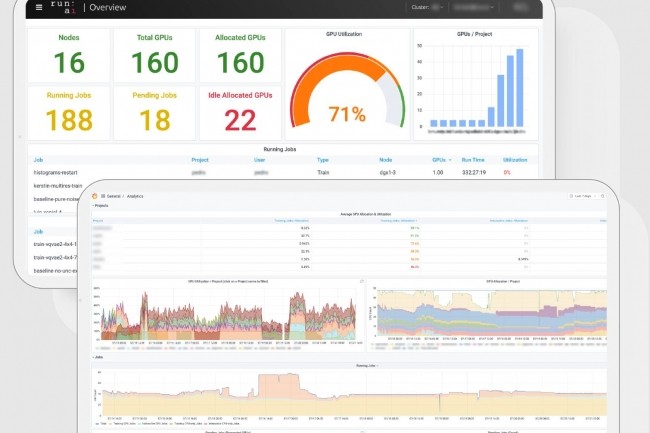This screenshot has width=650, height=433.
Task: Click the Train type cell
Action: coord(323,172)
